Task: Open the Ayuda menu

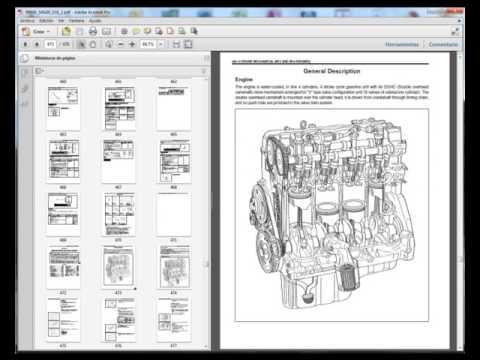Action: pyautogui.click(x=95, y=21)
